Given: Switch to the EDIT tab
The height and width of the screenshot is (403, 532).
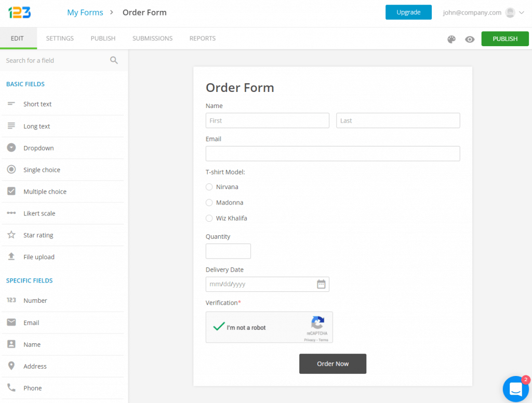Looking at the screenshot, I should 17,38.
